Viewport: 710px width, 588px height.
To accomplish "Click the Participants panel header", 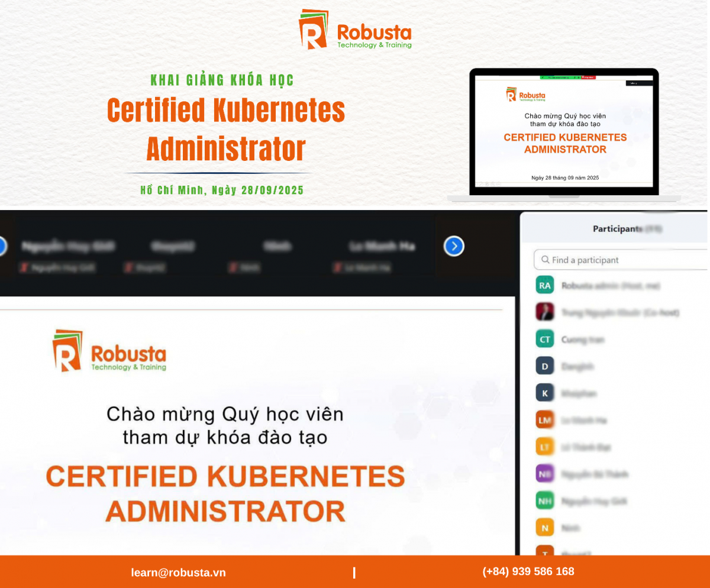I will click(x=618, y=229).
